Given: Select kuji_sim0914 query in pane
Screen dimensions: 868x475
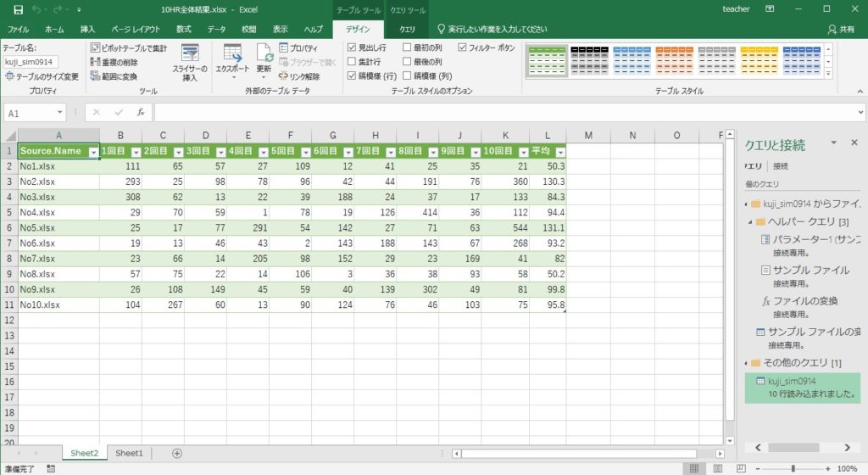Looking at the screenshot, I should coord(803,388).
